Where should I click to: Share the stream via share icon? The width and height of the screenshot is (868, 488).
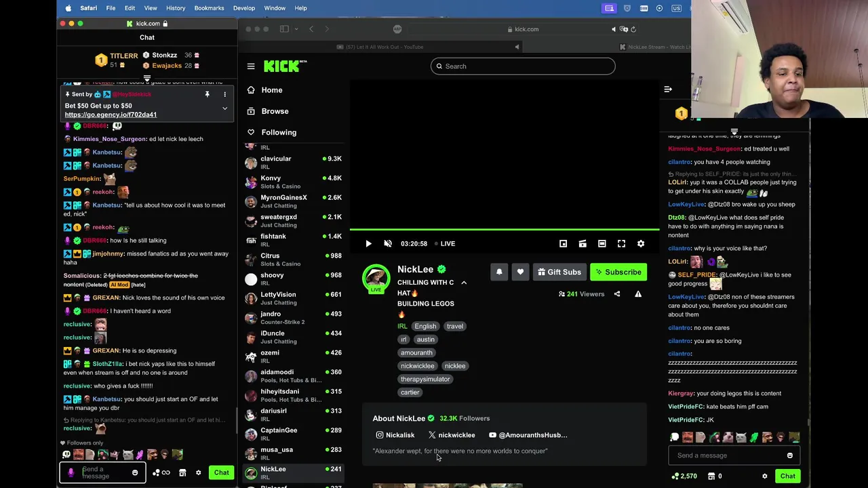pos(617,294)
